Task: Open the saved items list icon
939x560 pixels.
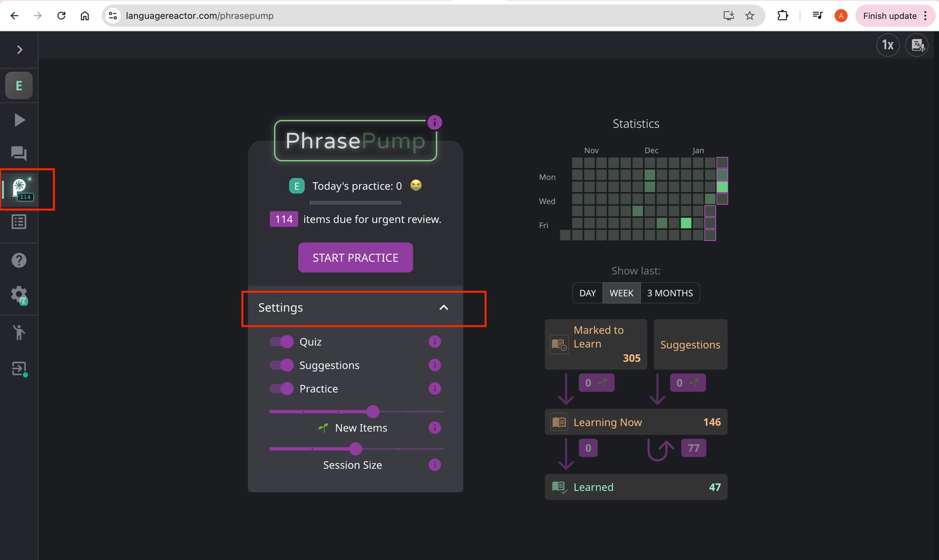Action: tap(19, 222)
